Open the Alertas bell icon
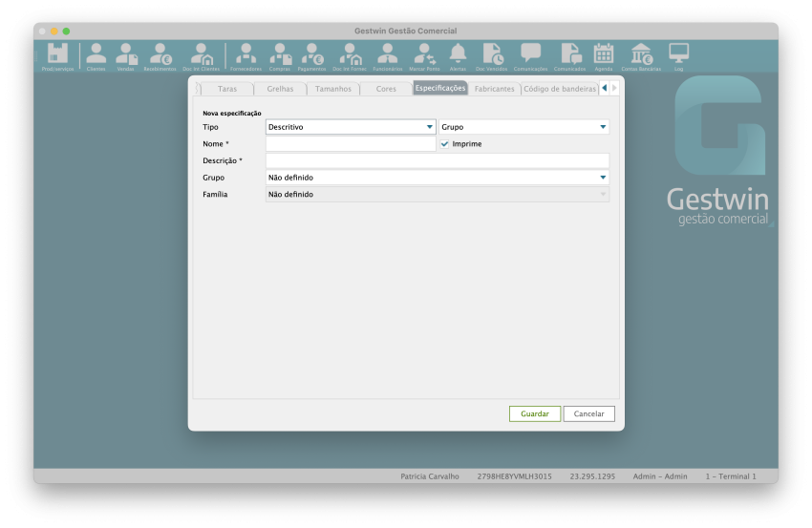Viewport: 812px width, 528px height. point(458,55)
